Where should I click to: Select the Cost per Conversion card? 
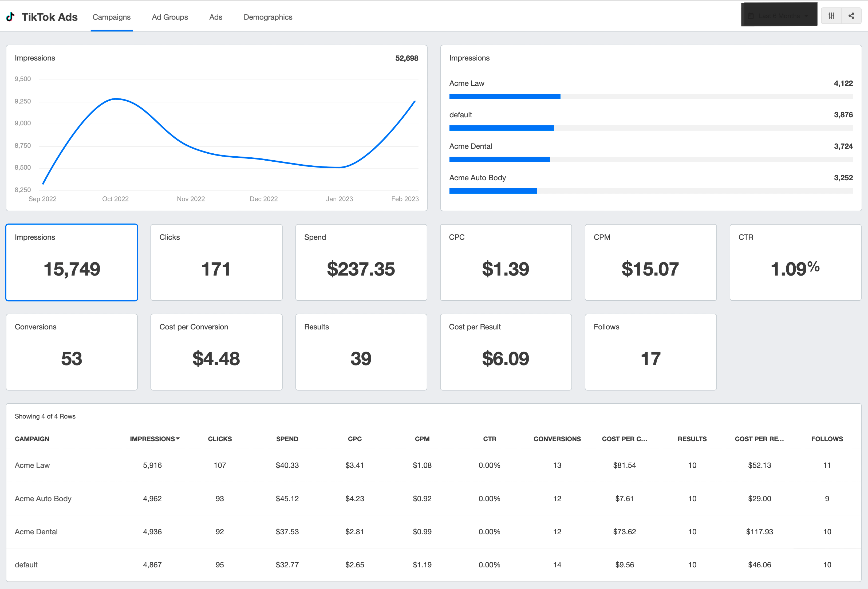216,352
